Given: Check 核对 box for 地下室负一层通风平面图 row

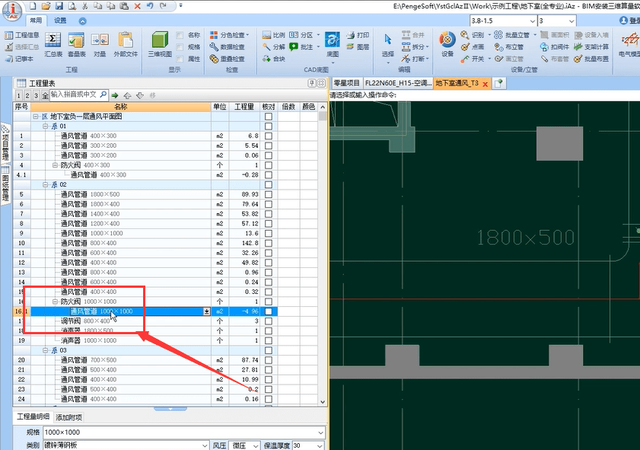Looking at the screenshot, I should (x=268, y=116).
